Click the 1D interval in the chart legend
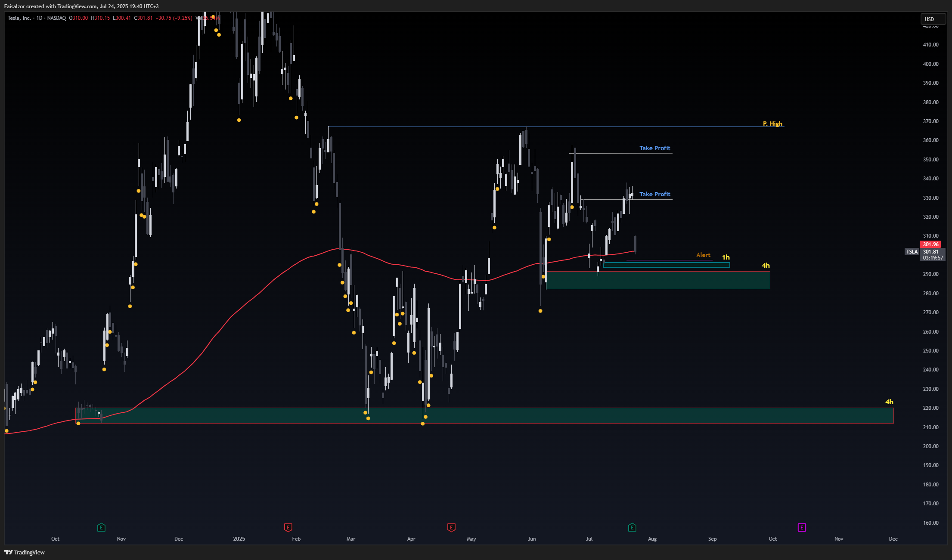This screenshot has height=560, width=952. click(x=39, y=18)
